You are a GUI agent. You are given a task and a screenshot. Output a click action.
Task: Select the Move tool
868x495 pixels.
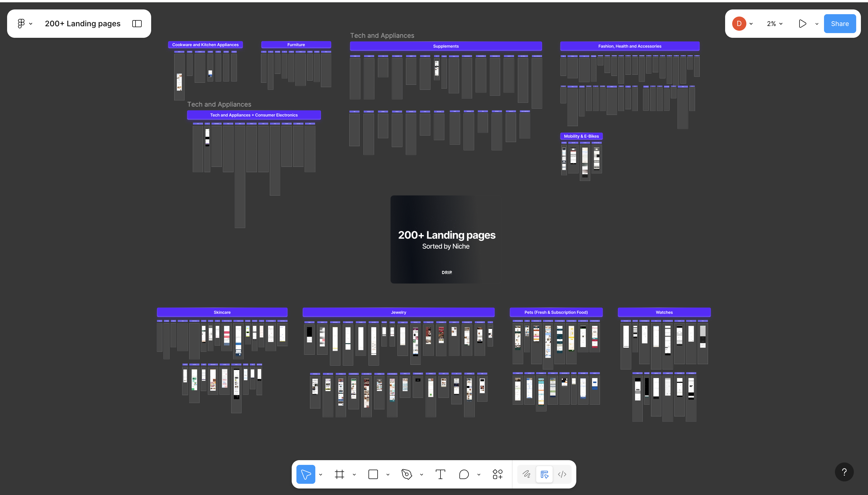306,474
